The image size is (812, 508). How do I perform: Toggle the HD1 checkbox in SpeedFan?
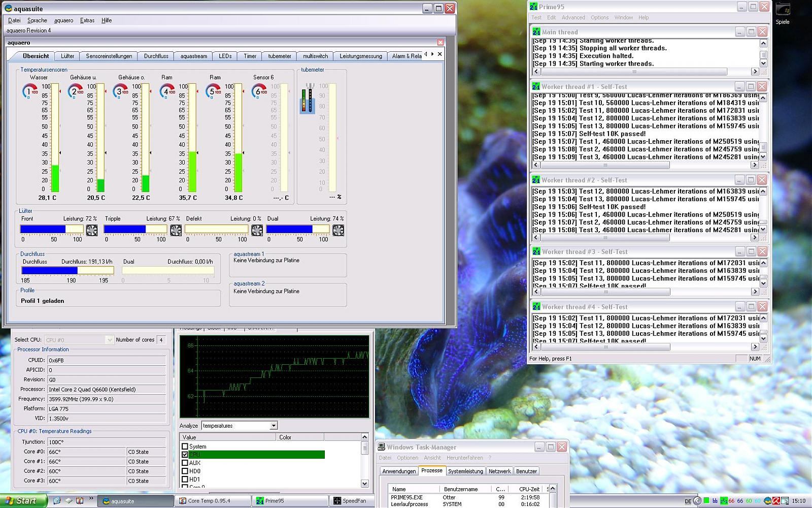point(185,479)
